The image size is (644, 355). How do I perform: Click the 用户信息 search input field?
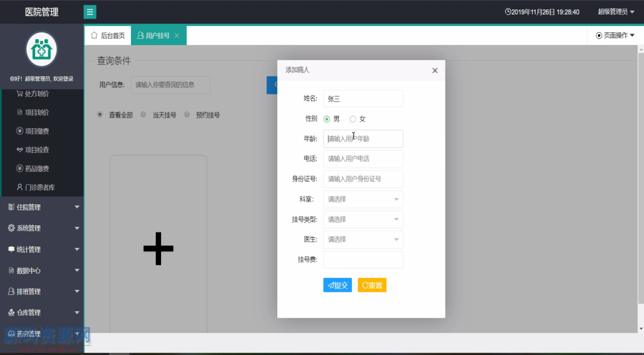click(171, 85)
